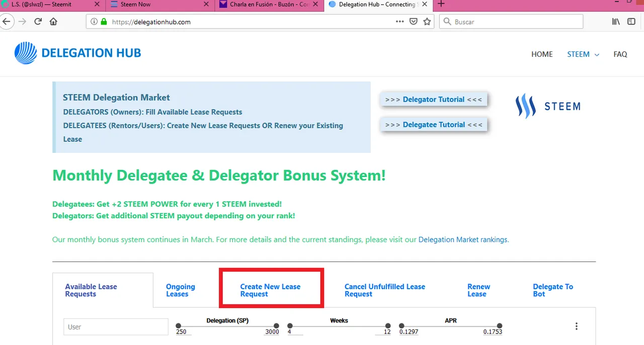Click the Delegation minimum value 250

point(181,332)
